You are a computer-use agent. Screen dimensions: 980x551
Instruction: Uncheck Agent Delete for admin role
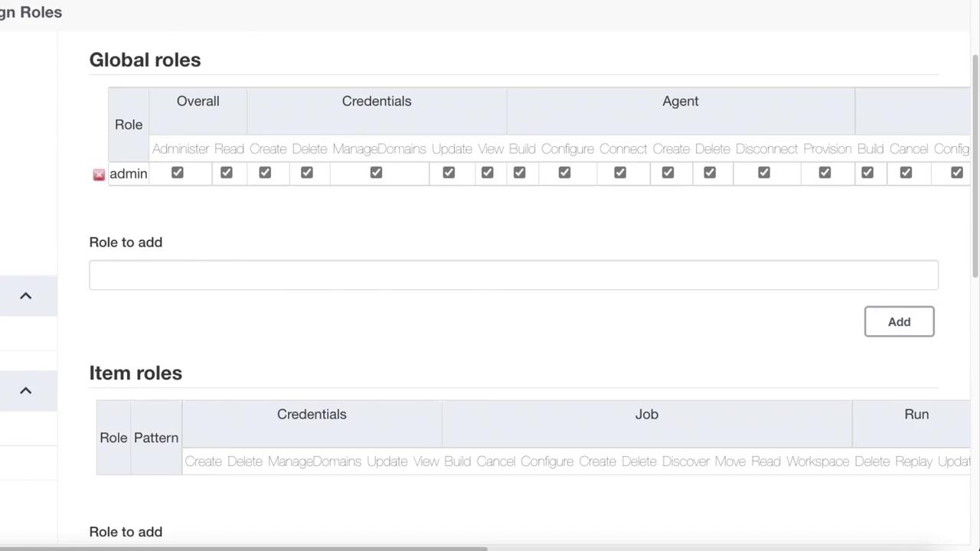click(x=710, y=173)
